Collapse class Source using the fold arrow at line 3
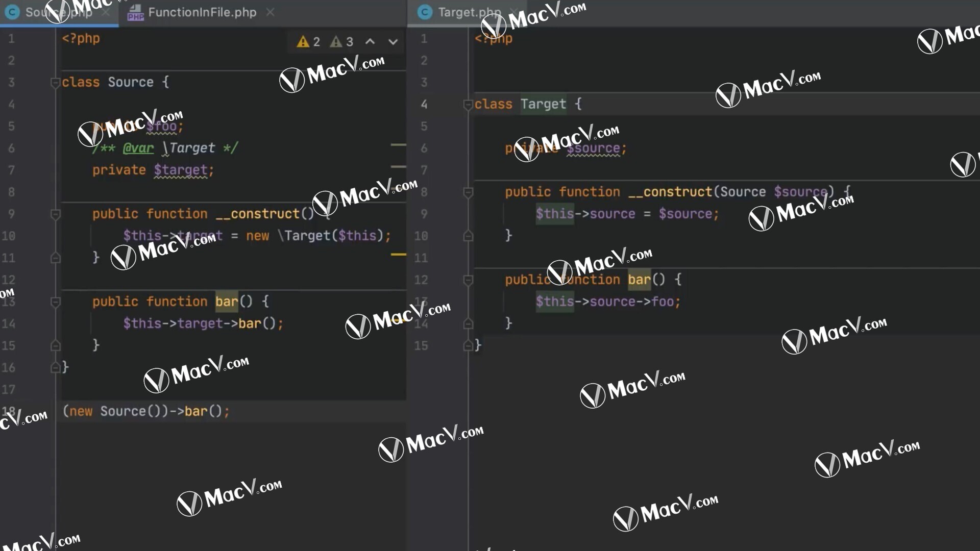Image resolution: width=980 pixels, height=551 pixels. pos(56,83)
